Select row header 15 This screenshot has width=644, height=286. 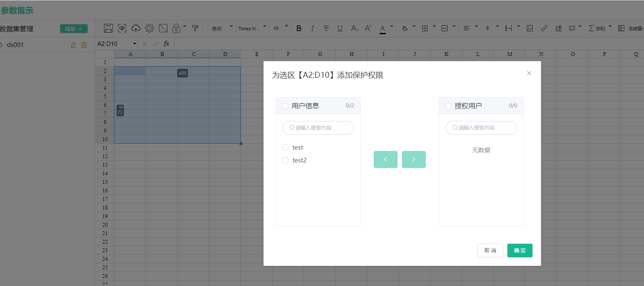pos(105,182)
